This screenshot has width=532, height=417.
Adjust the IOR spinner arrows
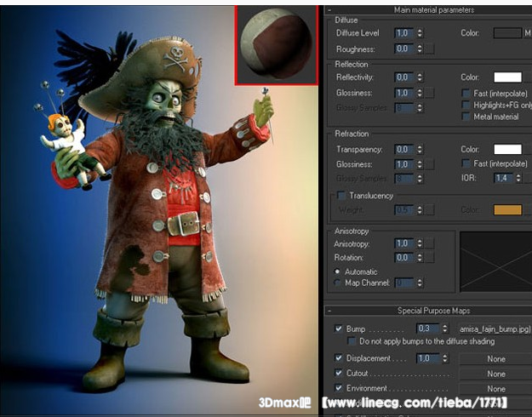click(518, 178)
